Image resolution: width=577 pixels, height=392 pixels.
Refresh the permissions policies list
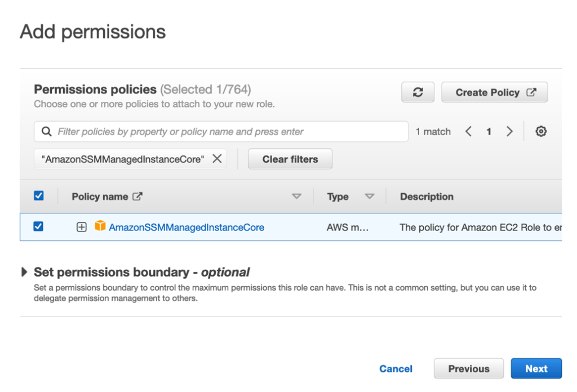click(x=418, y=92)
